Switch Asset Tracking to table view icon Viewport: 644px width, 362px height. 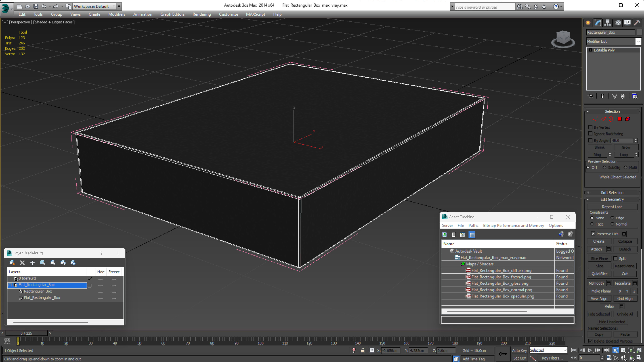click(x=472, y=235)
